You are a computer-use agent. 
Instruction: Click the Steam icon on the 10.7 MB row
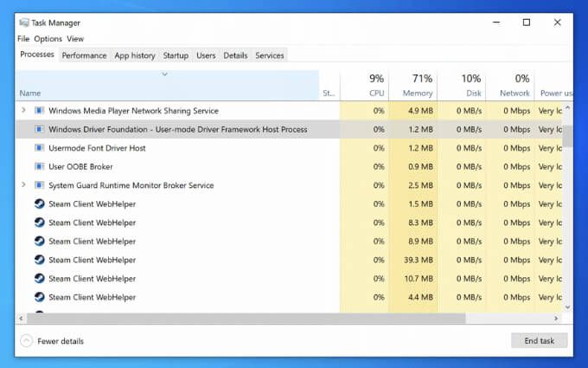40,278
